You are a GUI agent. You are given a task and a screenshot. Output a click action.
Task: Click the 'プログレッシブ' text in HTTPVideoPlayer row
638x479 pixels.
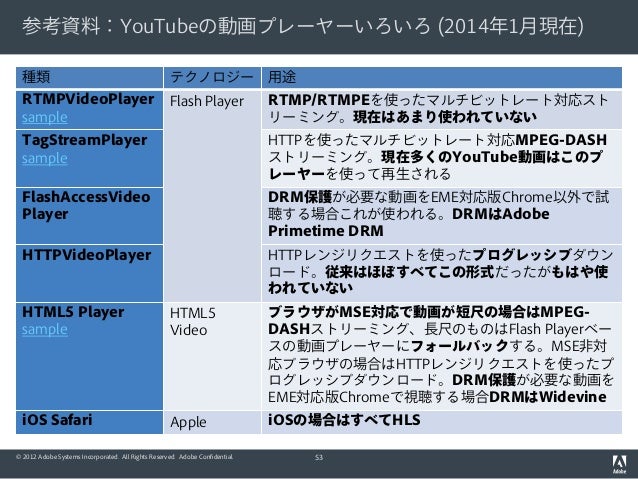522,255
